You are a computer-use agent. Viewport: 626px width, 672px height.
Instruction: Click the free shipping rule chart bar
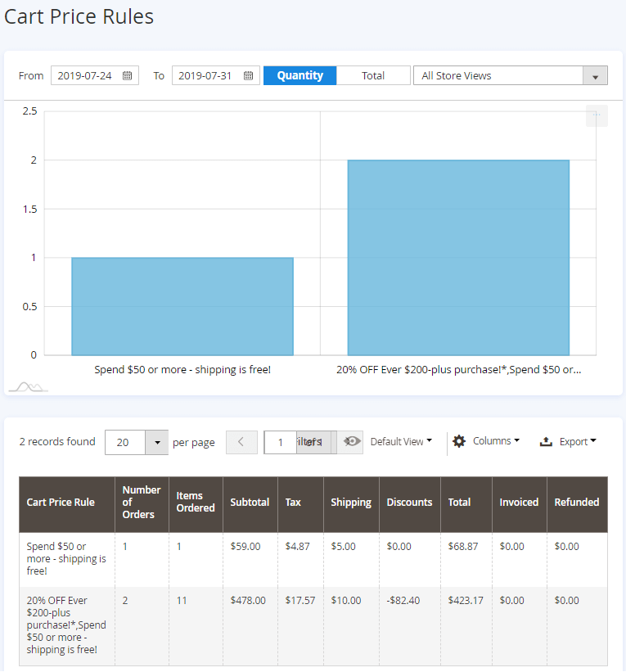coord(182,306)
